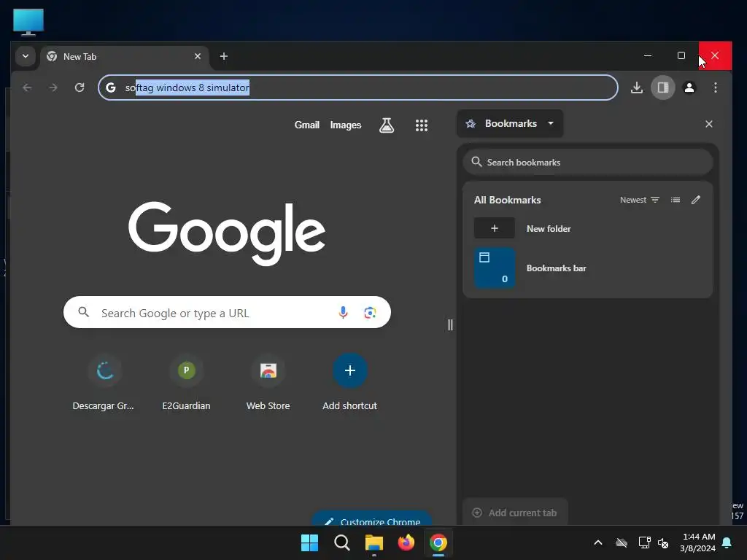Open Web Store shortcut

coord(268,382)
